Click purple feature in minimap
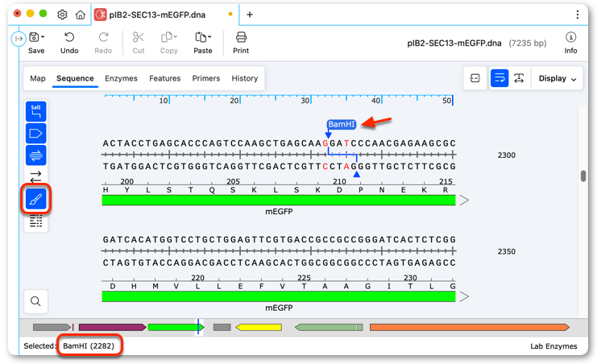The image size is (597, 364). pyautogui.click(x=112, y=327)
